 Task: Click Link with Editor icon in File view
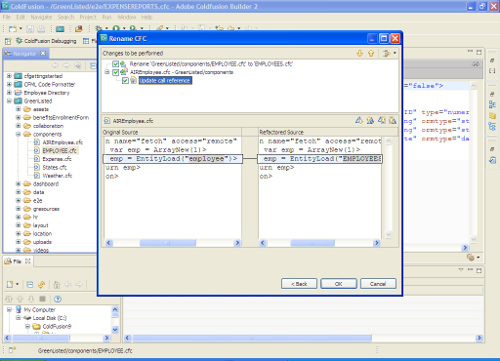tap(41, 284)
